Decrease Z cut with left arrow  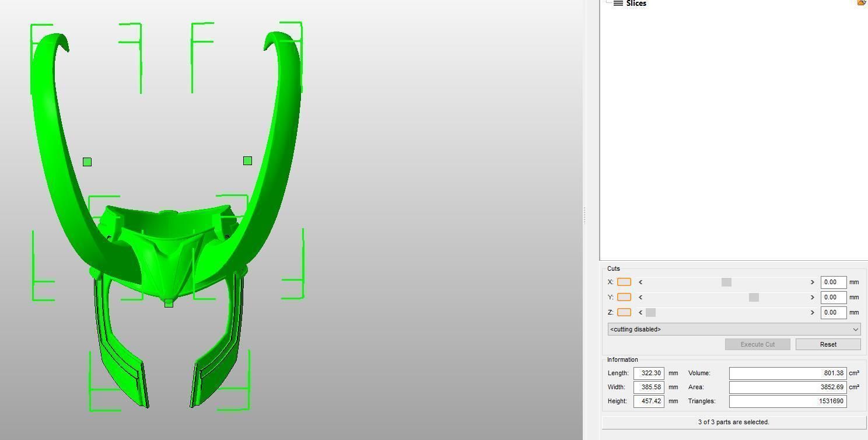pos(640,312)
